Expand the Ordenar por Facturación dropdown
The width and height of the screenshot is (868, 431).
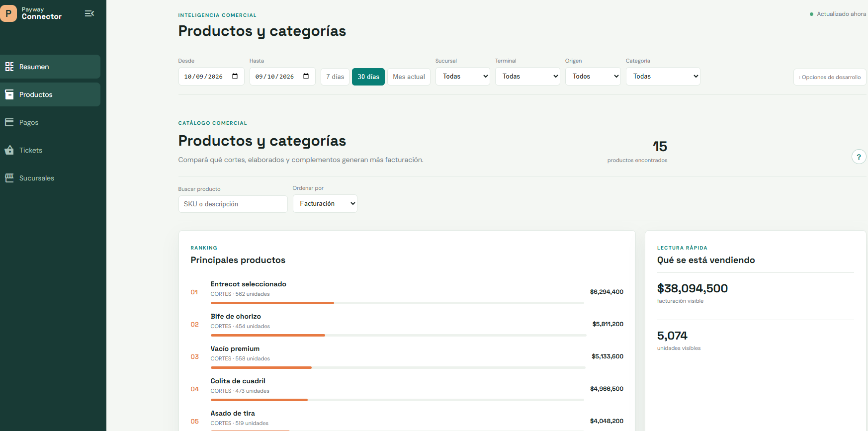[x=325, y=203]
